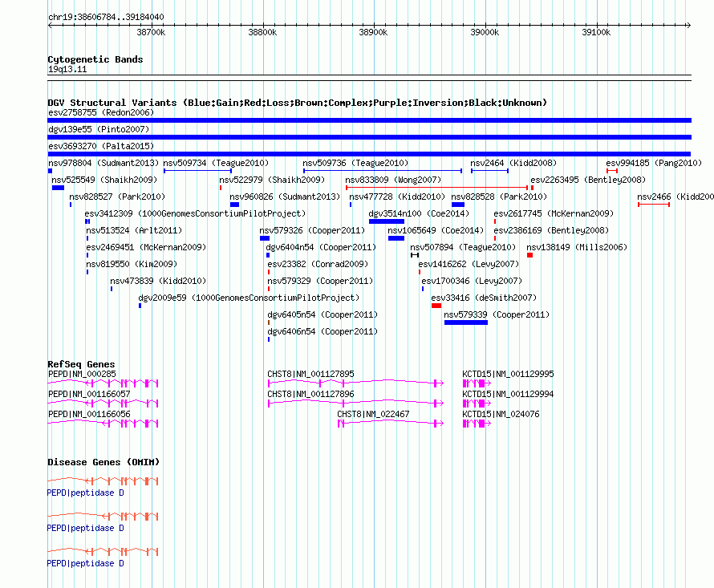The height and width of the screenshot is (588, 714).
Task: Click the 38700k ruler position marker
Action: pyautogui.click(x=151, y=32)
